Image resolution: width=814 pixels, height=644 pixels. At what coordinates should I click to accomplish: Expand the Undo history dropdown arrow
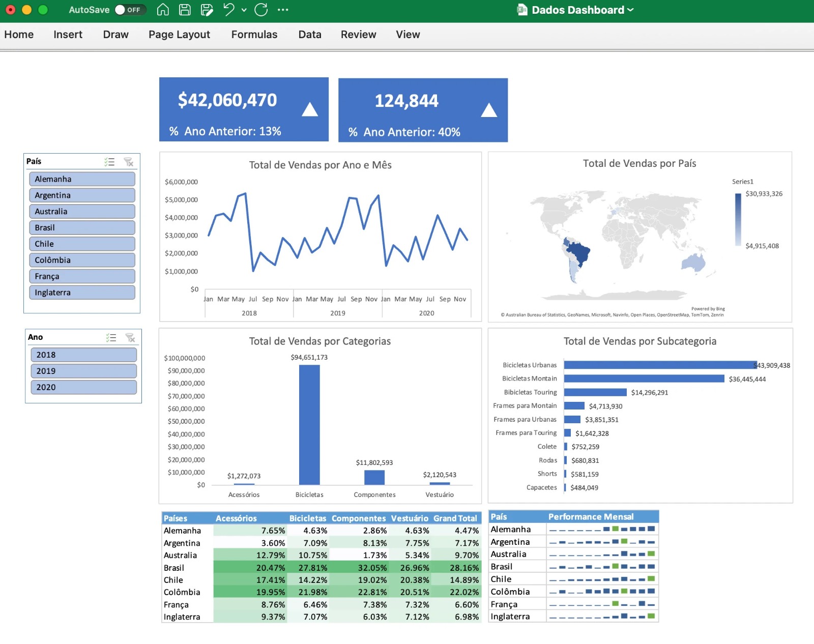pos(244,10)
